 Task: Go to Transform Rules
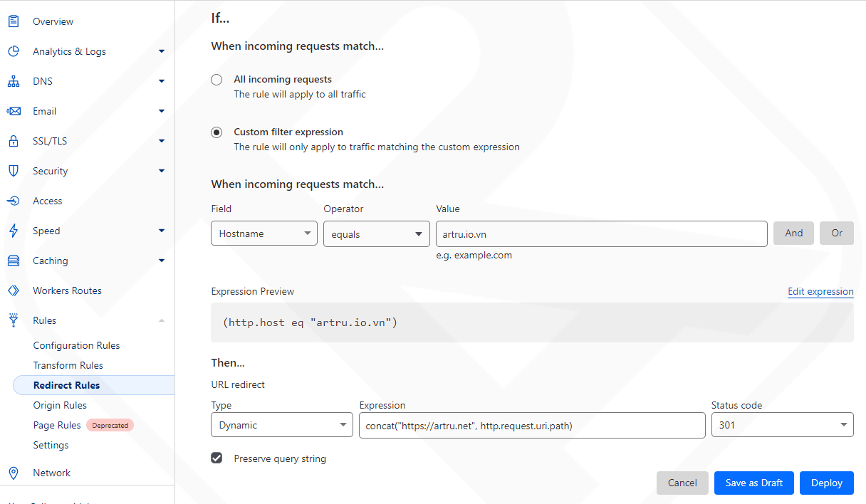[x=68, y=365]
